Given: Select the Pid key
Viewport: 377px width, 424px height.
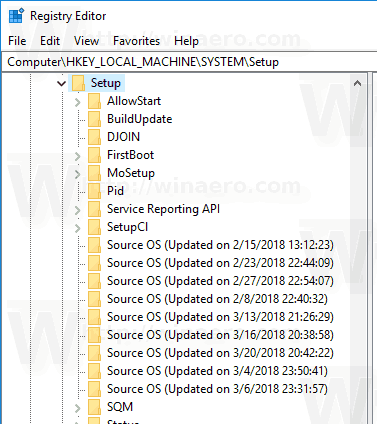Looking at the screenshot, I should tap(115, 191).
